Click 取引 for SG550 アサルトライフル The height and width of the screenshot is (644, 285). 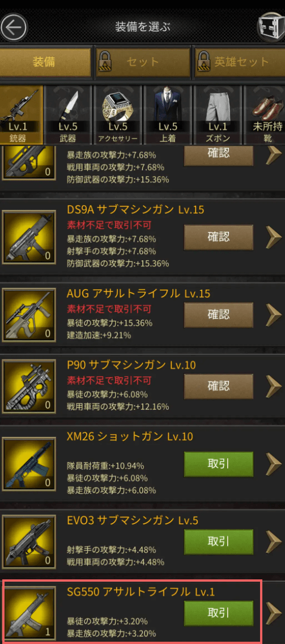click(219, 613)
